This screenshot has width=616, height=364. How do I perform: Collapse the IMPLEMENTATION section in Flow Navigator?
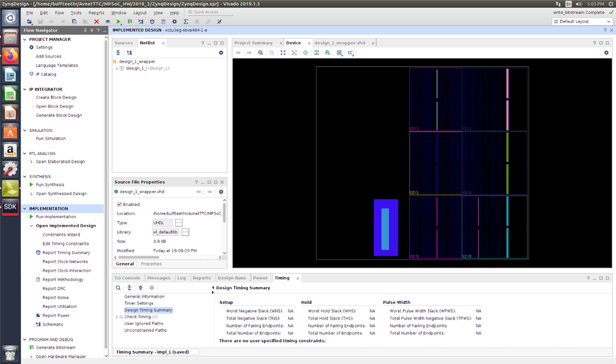coord(25,208)
